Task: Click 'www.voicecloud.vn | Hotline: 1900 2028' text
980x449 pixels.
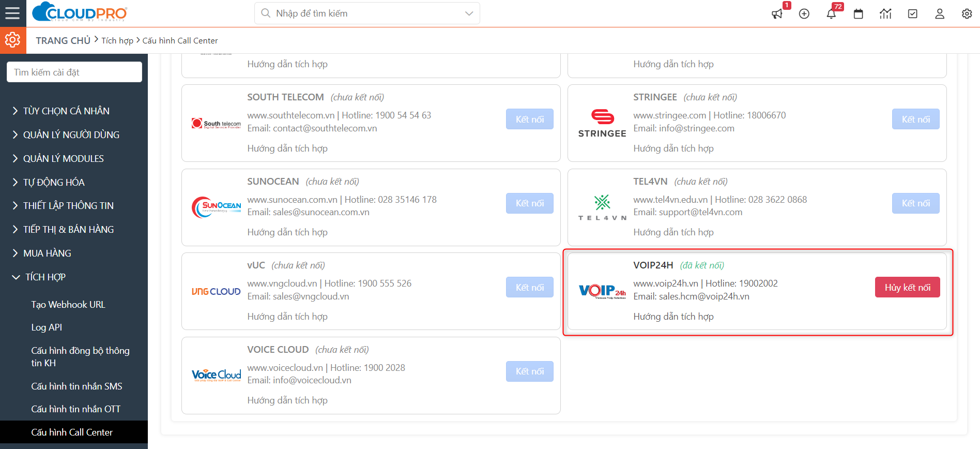Action: click(326, 368)
